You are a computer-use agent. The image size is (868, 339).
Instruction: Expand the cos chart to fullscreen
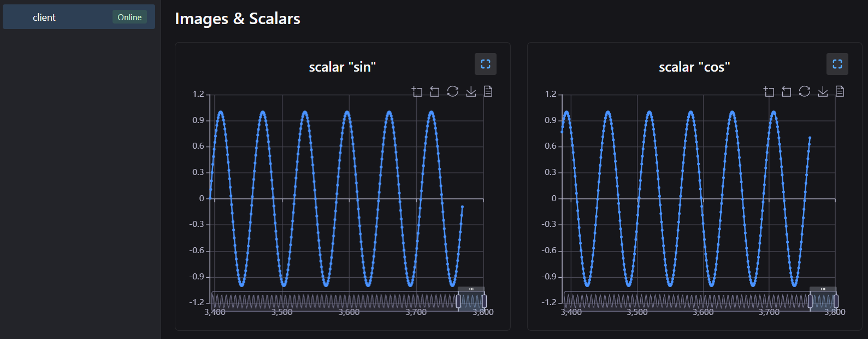click(837, 64)
